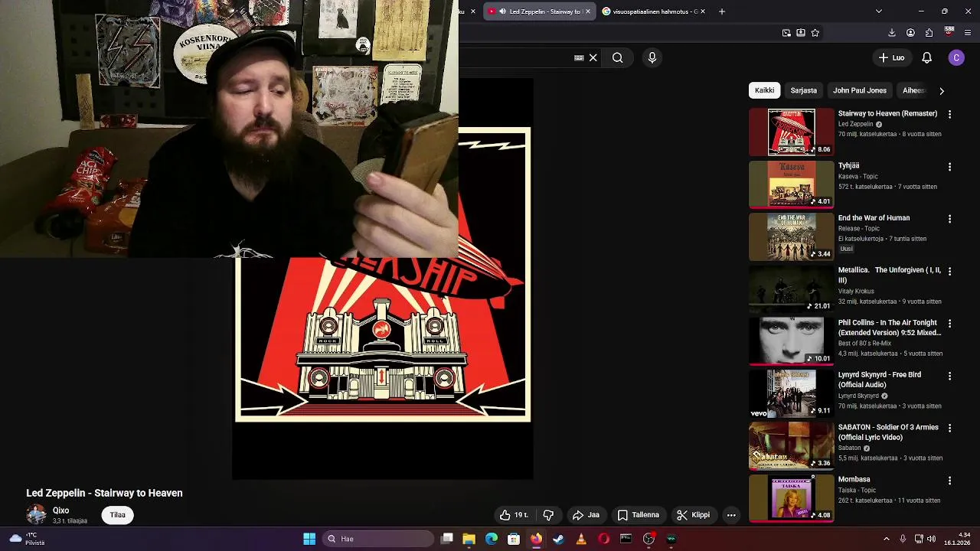
Task: Open SABATON Soldier Of 3 Armies title
Action: tap(888, 432)
